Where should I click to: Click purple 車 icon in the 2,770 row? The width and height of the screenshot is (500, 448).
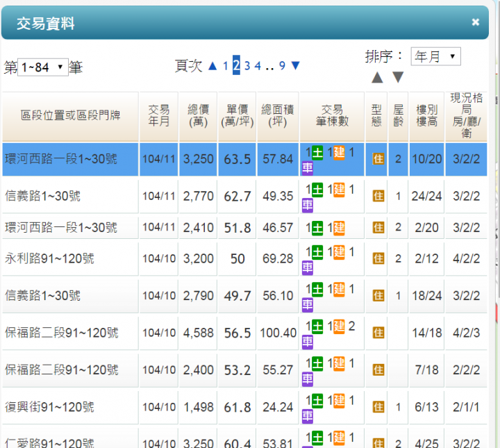click(308, 205)
